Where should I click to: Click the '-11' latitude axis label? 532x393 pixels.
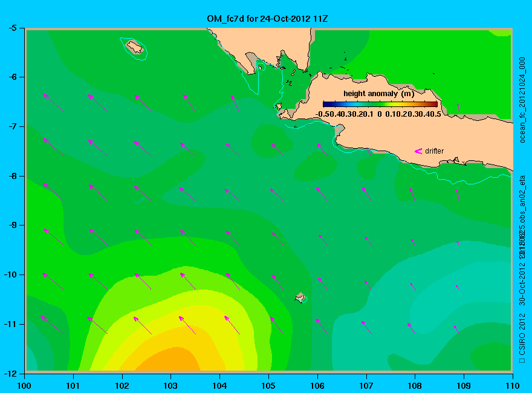coord(10,324)
